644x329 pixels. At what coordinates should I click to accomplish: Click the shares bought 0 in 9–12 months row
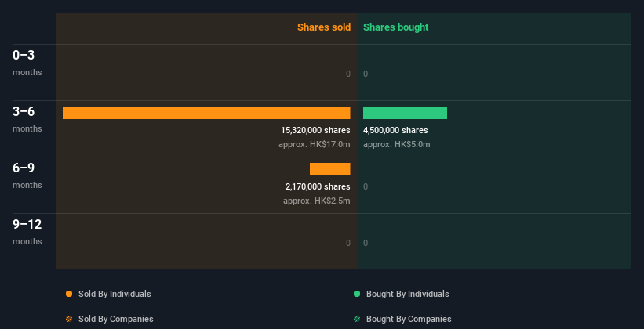coord(366,243)
